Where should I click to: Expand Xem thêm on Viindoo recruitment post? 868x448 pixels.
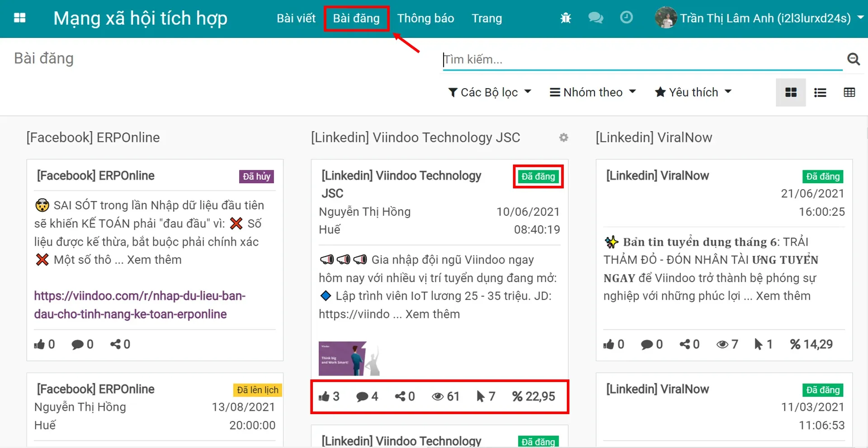point(432,314)
